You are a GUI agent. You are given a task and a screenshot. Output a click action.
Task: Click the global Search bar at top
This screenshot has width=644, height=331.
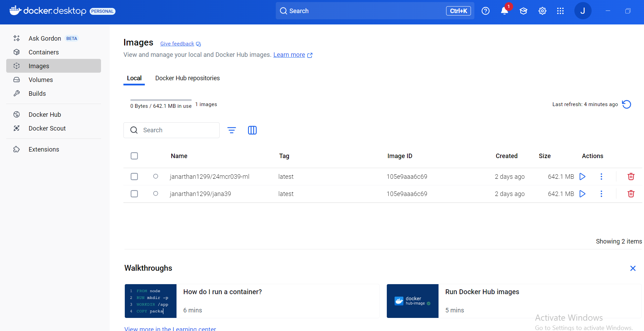(375, 11)
